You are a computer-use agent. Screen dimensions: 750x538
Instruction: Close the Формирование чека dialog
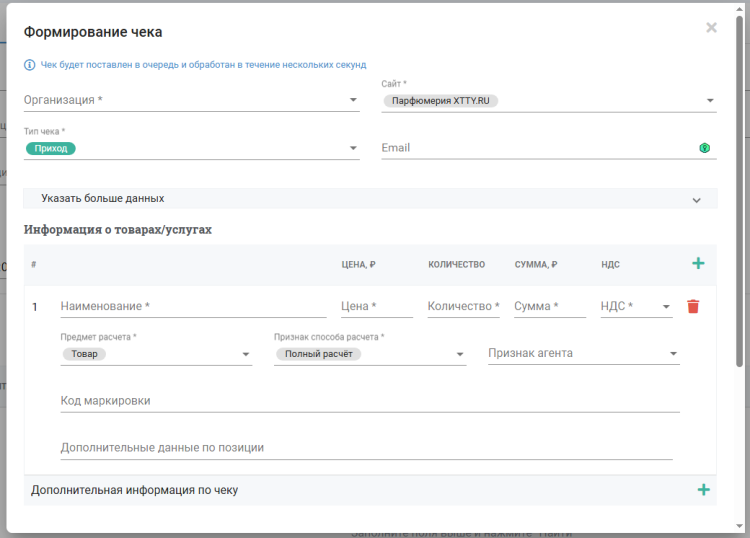pos(711,28)
